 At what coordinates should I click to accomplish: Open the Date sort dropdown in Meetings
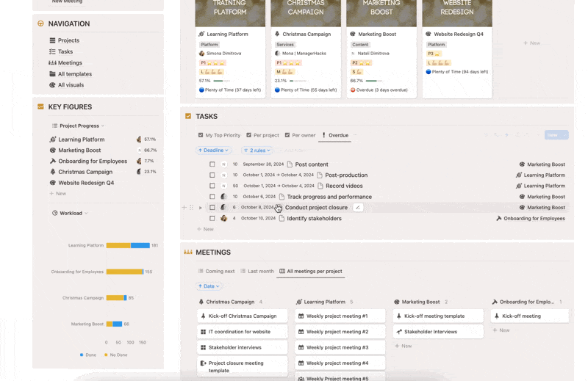(209, 286)
